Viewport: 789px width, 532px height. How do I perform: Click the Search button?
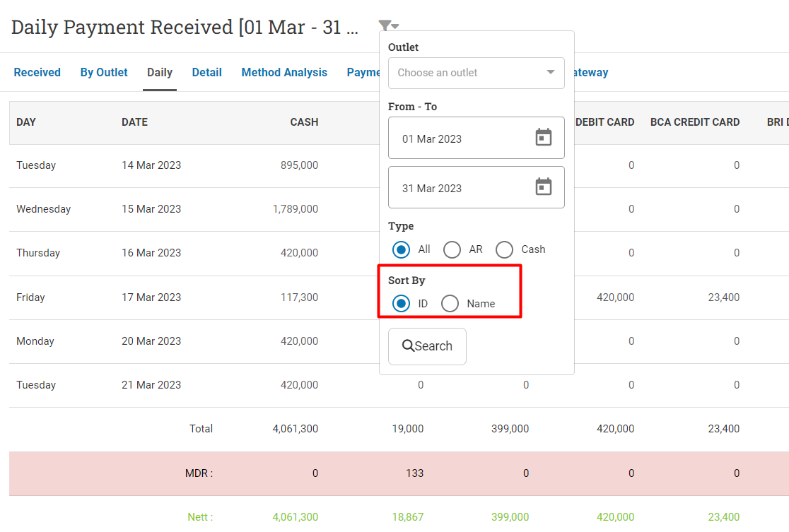pos(427,346)
